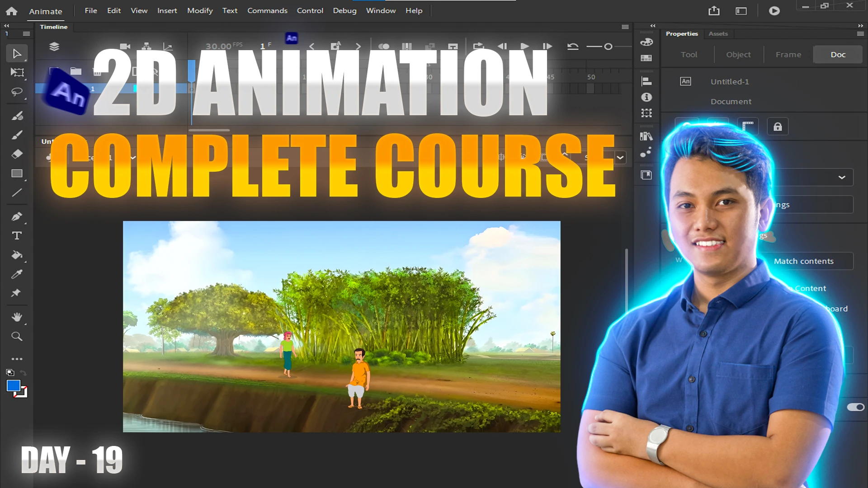
Task: Adjust the timeline zoom slider
Action: coord(608,47)
